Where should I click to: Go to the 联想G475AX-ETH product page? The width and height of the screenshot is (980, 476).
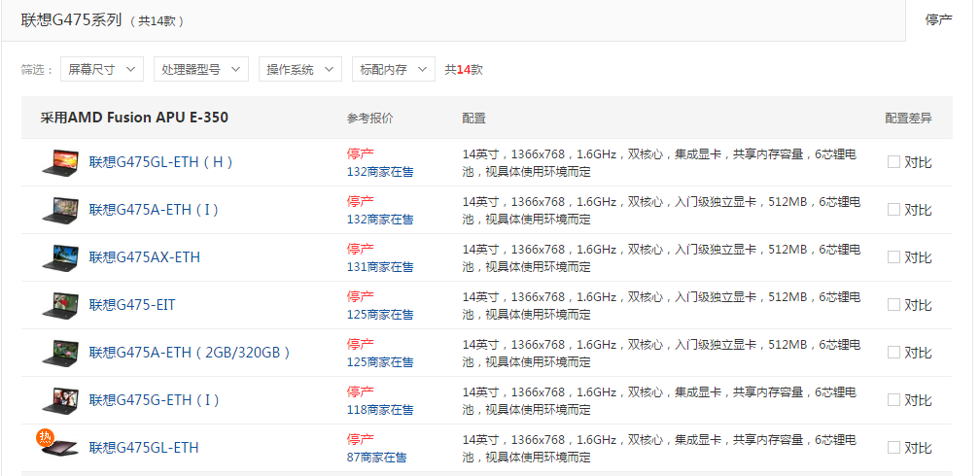coord(144,257)
